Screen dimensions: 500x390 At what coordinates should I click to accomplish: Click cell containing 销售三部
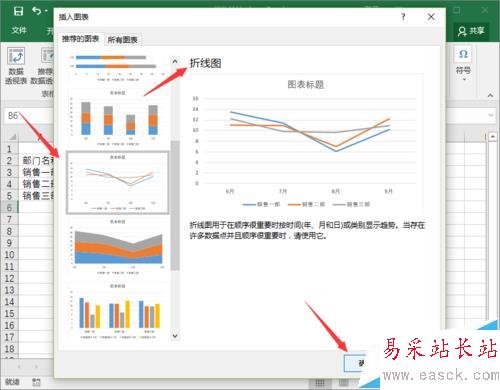[x=37, y=196]
